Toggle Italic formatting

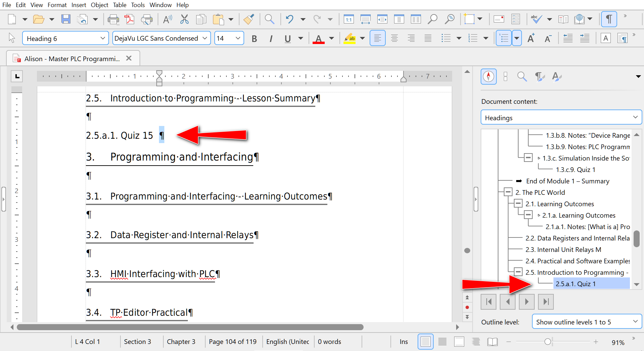[271, 39]
